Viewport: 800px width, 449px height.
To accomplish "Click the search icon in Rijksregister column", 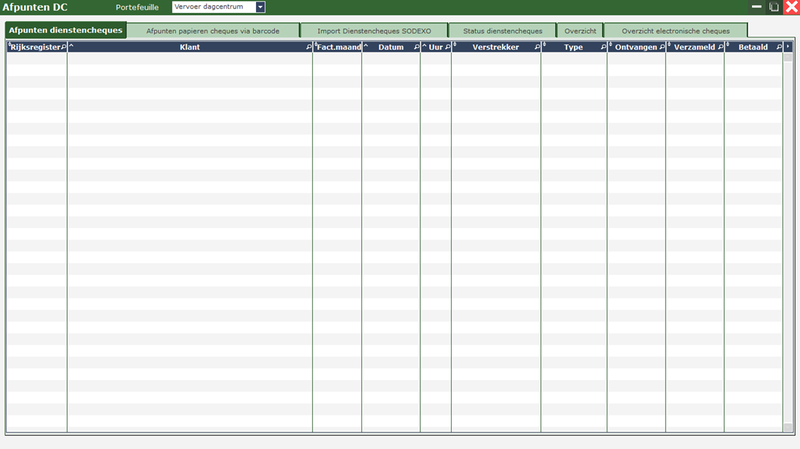I will 64,47.
